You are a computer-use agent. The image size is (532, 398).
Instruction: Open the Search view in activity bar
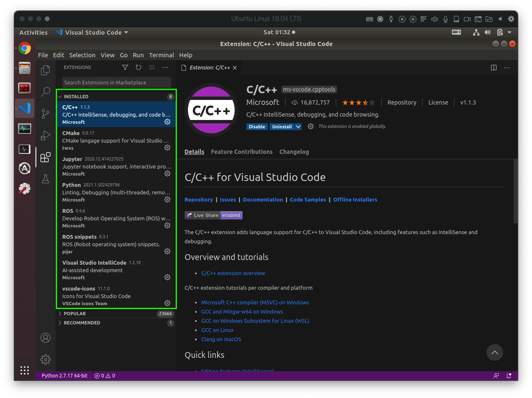tap(46, 92)
